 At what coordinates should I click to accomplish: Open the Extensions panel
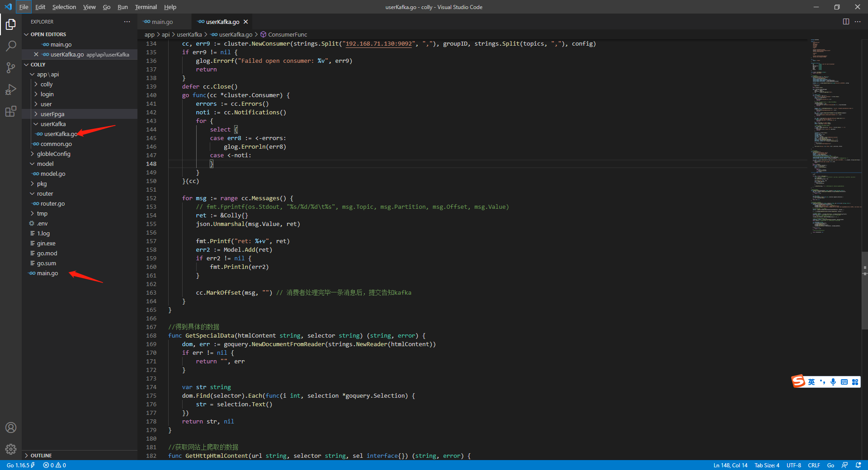pos(11,111)
